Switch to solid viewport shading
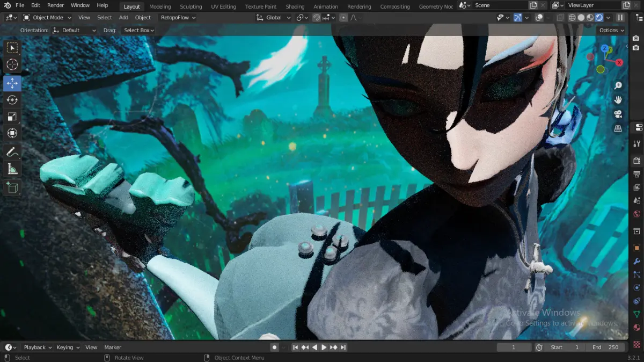Screen dimensions: 644x362 (x=581, y=17)
